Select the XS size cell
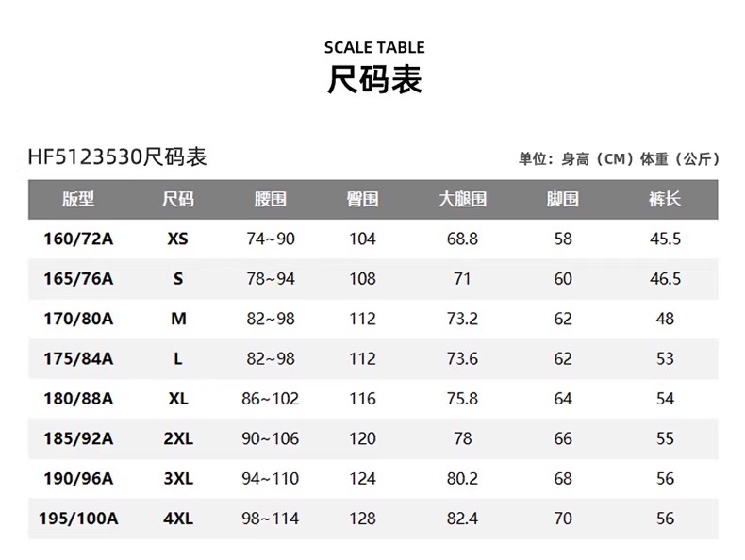The height and width of the screenshot is (560, 745). coord(178,239)
